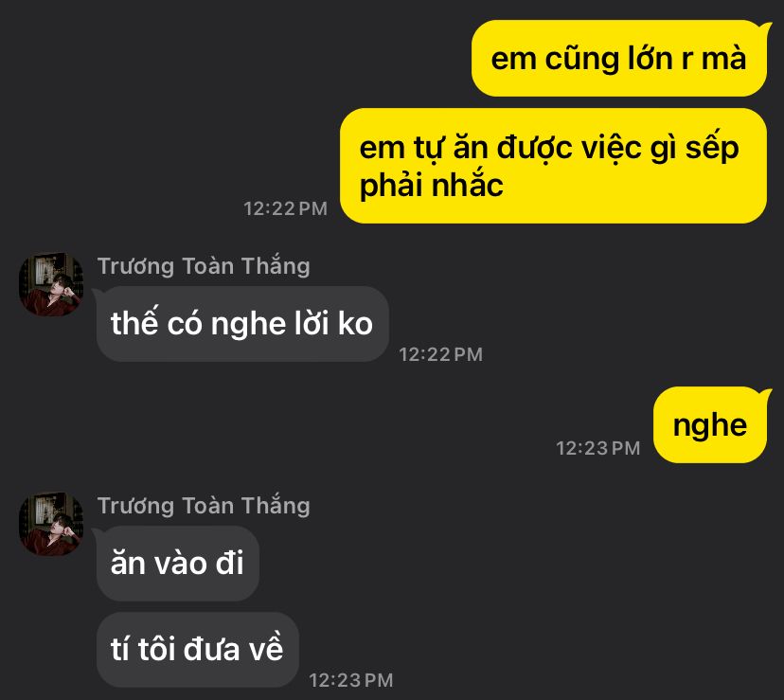Click the 12:22 PM timestamp beside the yellow bubble
784x700 pixels.
click(285, 208)
